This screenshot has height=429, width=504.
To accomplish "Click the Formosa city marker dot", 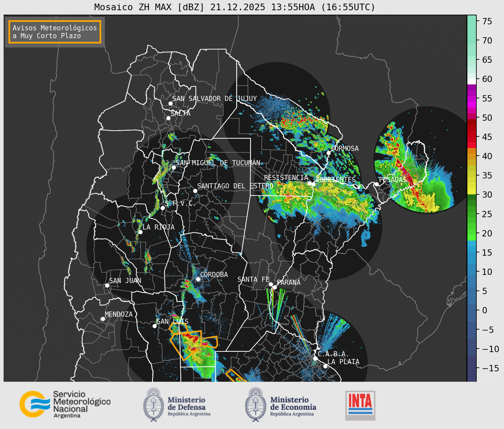I will [x=328, y=153].
